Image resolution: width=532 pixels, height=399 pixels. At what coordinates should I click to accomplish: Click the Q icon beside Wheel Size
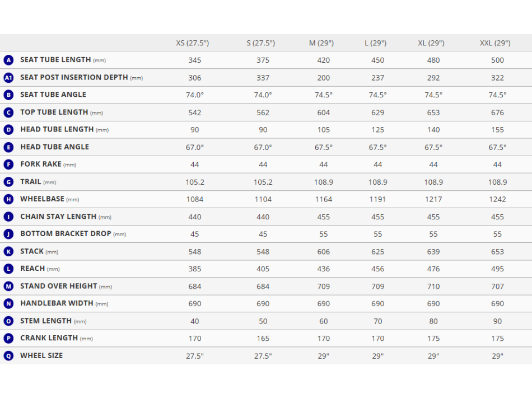[8, 356]
